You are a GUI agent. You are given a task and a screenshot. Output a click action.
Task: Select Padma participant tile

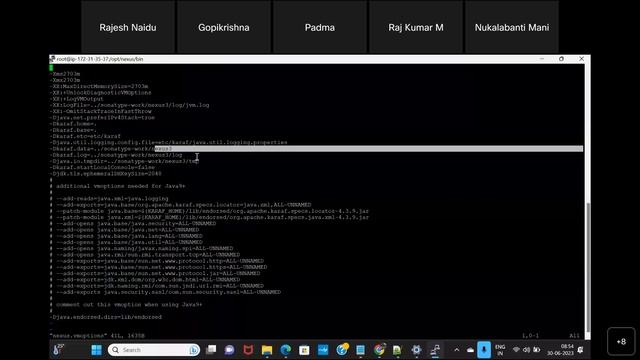[320, 27]
